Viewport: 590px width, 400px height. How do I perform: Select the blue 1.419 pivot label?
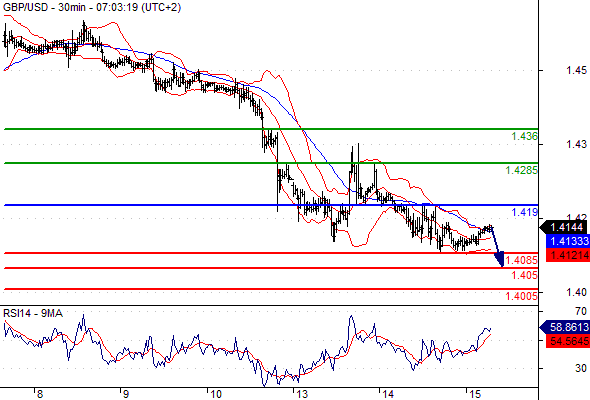525,212
